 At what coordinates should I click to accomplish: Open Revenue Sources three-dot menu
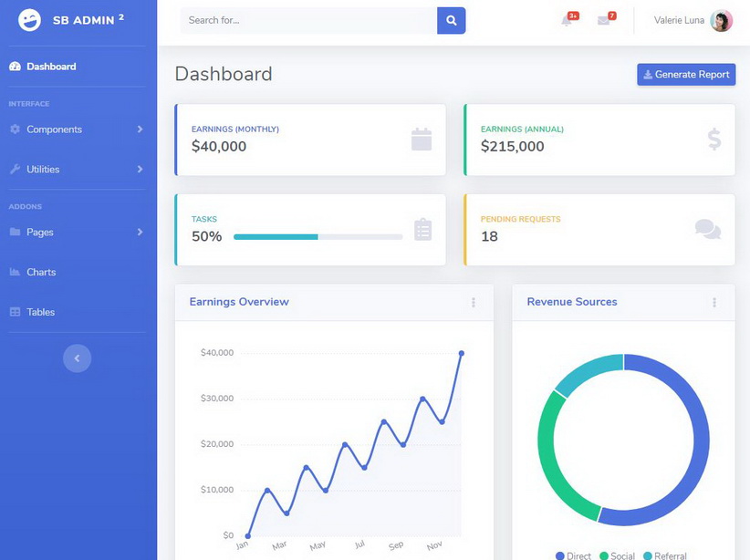714,303
